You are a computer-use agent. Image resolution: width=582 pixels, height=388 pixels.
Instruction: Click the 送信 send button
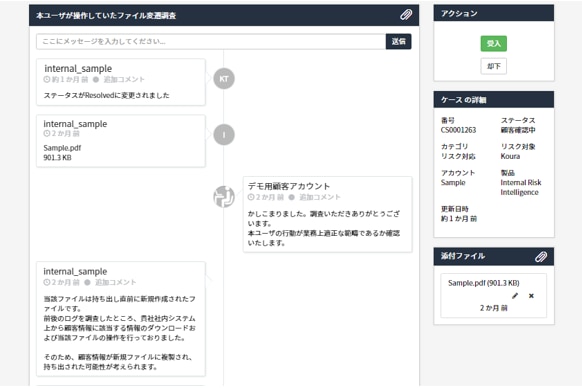tap(399, 41)
